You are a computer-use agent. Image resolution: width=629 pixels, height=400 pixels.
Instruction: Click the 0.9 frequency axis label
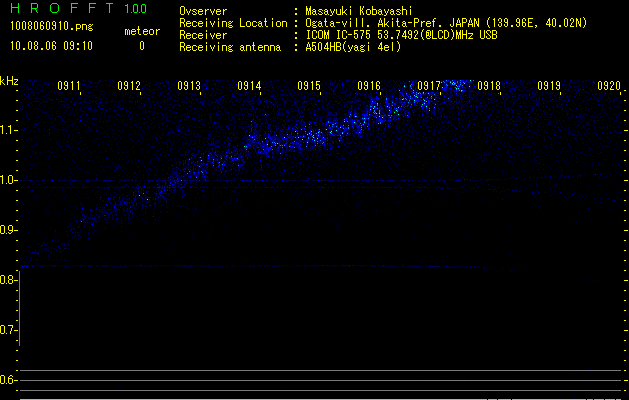pyautogui.click(x=8, y=230)
